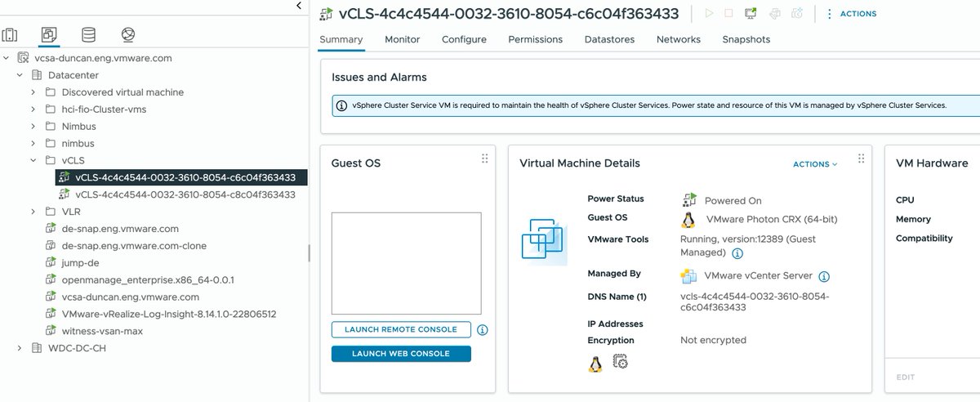Switch to the Networks tab

(679, 39)
